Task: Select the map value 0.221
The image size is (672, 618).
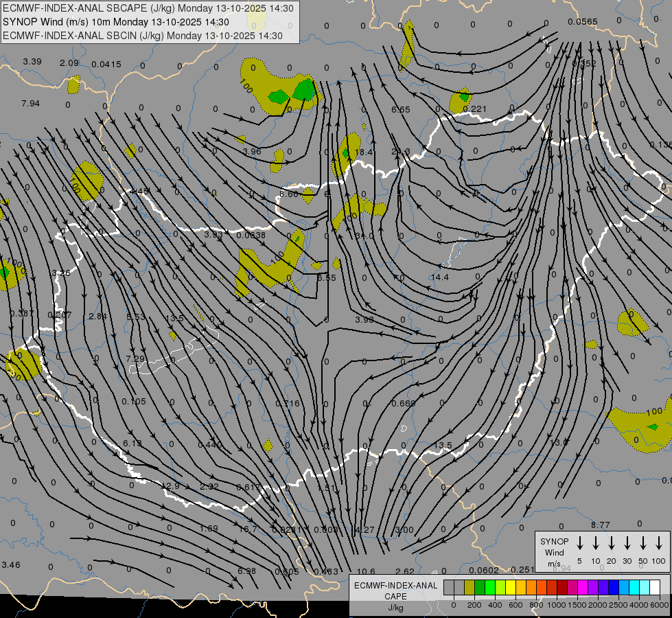Action: [x=475, y=109]
